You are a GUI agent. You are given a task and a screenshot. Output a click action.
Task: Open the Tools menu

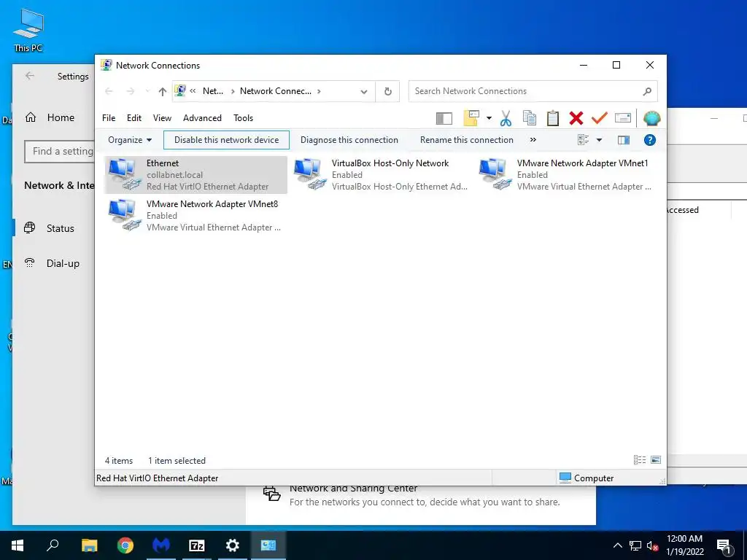point(243,118)
